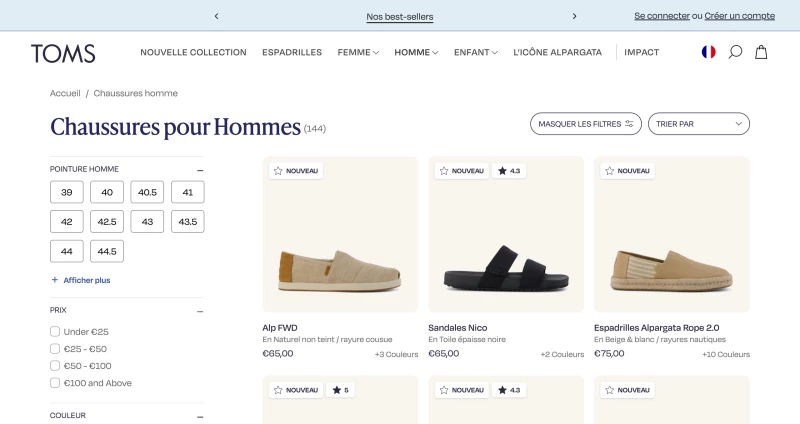Image resolution: width=800 pixels, height=424 pixels.
Task: Click the Chaussures homme breadcrumb text
Action: click(136, 93)
